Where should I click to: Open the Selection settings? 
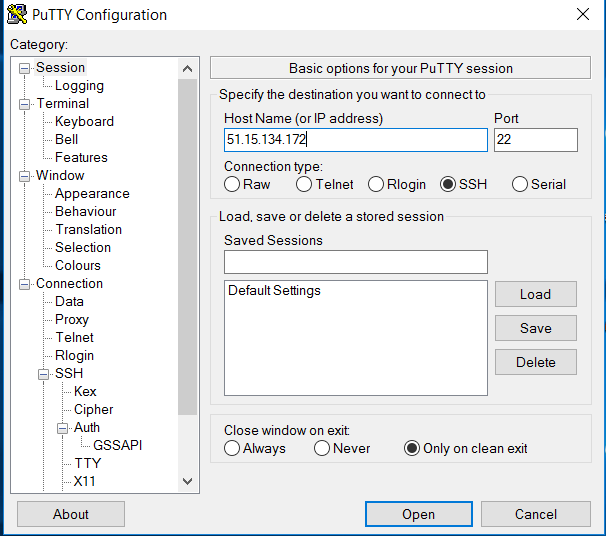tap(83, 247)
